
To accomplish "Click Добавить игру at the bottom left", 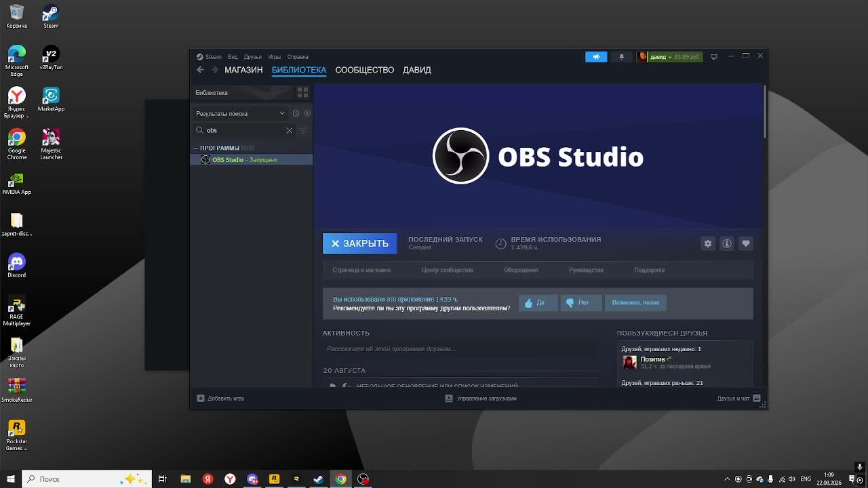I will (220, 399).
